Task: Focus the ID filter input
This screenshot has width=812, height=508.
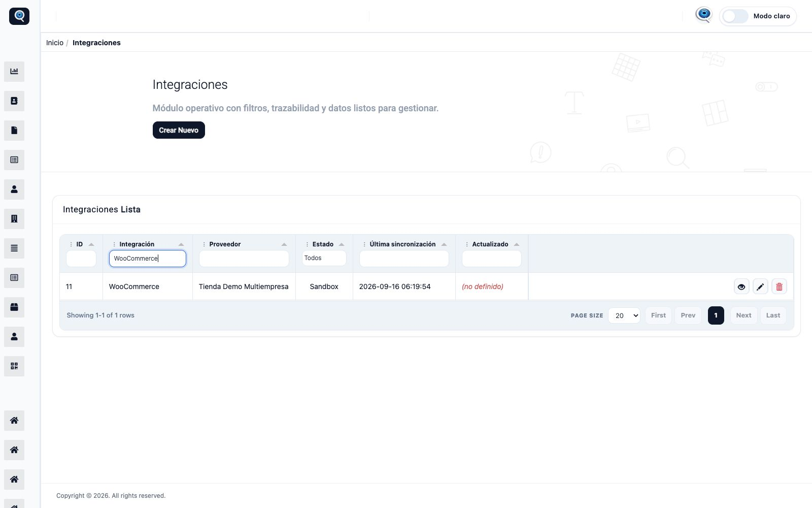Action: pyautogui.click(x=81, y=259)
